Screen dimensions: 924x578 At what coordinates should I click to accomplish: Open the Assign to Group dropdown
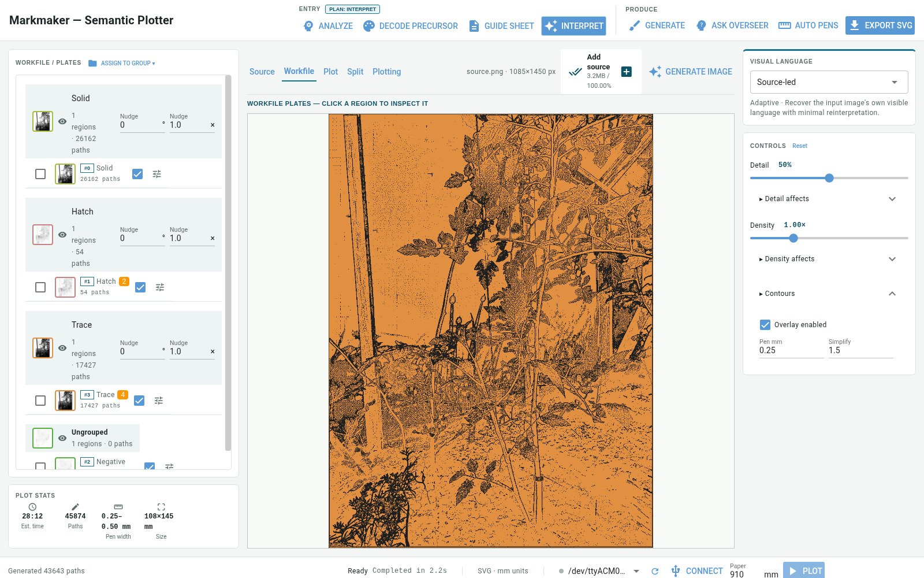tap(122, 63)
